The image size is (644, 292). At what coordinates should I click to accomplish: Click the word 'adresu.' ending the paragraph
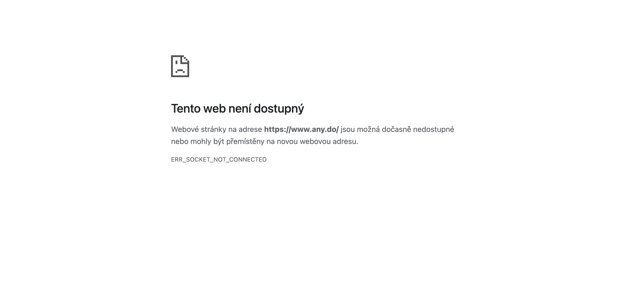(345, 141)
